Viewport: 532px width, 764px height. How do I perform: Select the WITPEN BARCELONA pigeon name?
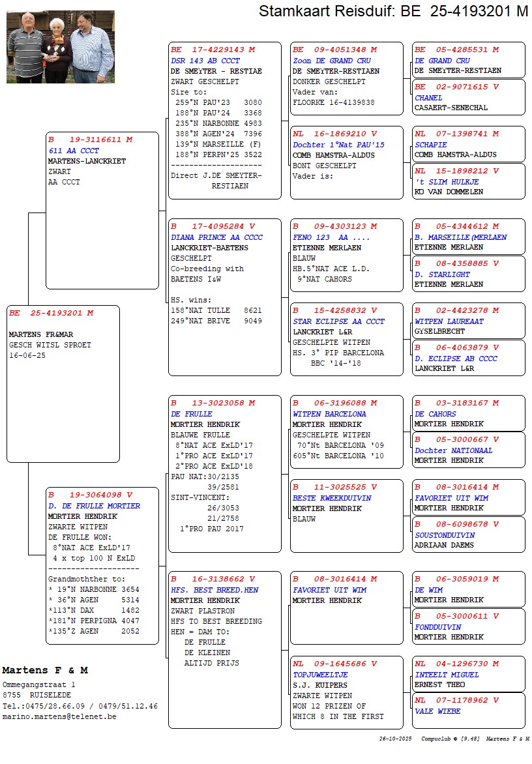329,414
